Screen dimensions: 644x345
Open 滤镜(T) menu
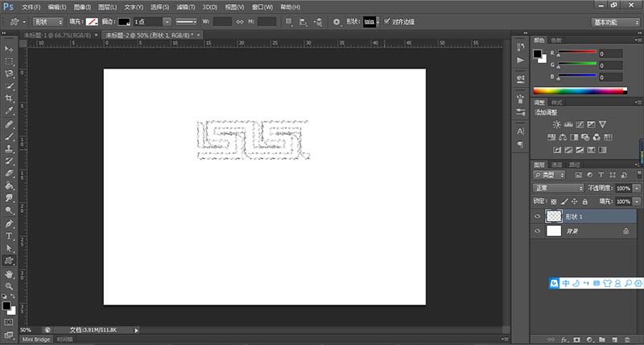186,7
